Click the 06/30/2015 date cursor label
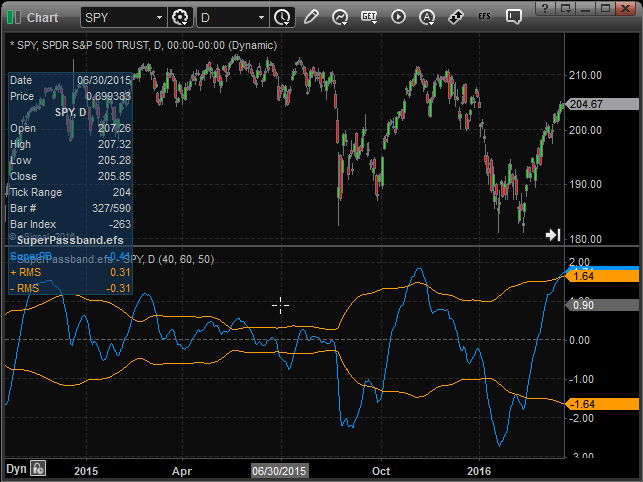Image resolution: width=643 pixels, height=482 pixels. pyautogui.click(x=281, y=469)
